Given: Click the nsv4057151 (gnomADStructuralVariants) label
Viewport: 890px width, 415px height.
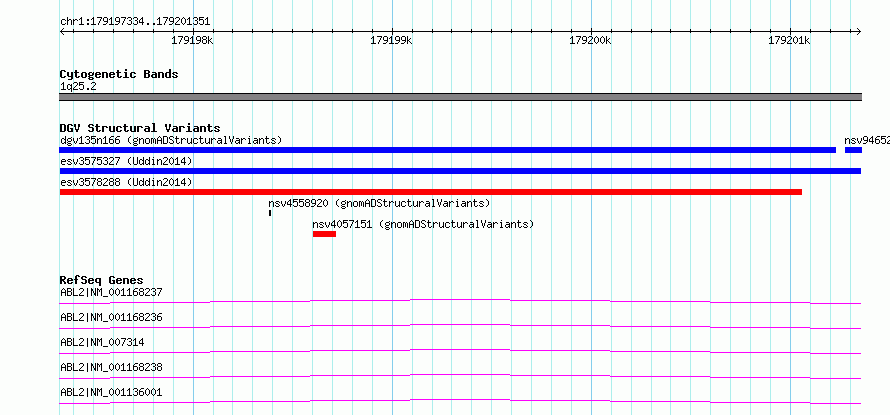Looking at the screenshot, I should coord(423,224).
